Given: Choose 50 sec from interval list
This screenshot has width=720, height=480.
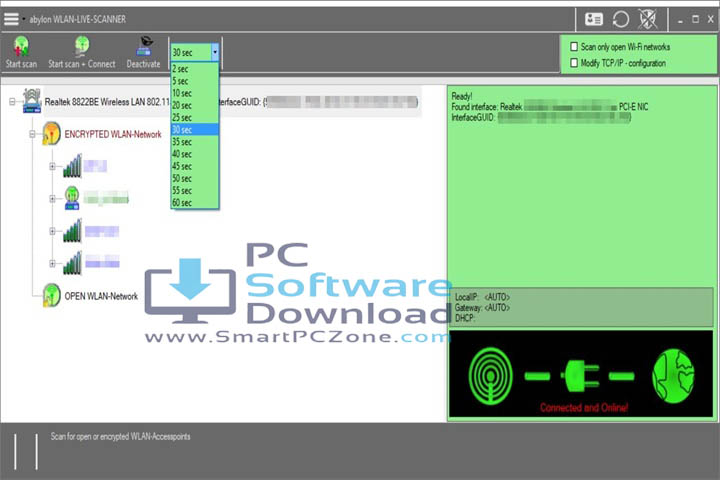Looking at the screenshot, I should pos(195,178).
